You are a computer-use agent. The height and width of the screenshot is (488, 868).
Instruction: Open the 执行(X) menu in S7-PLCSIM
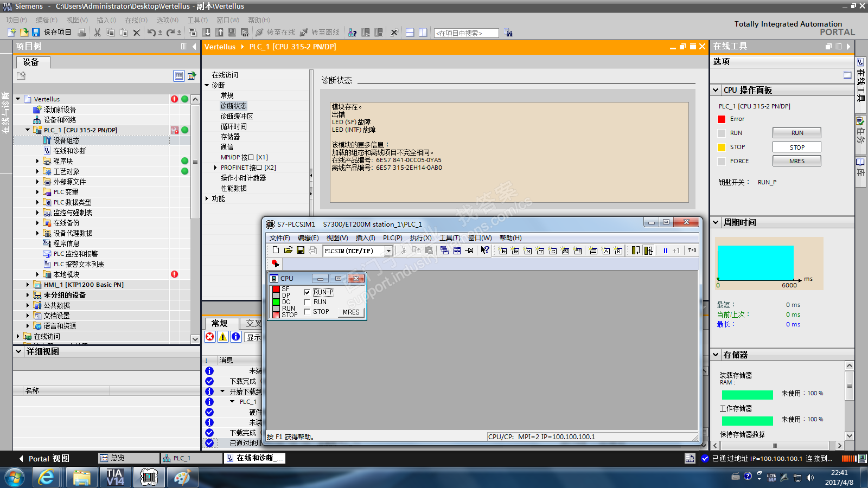[x=420, y=238]
